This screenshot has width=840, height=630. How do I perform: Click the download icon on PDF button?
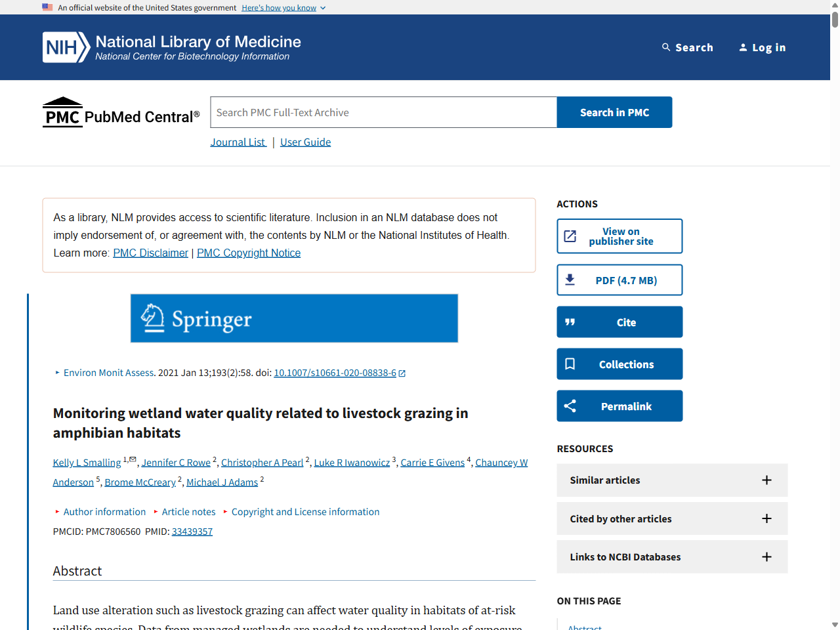(570, 280)
